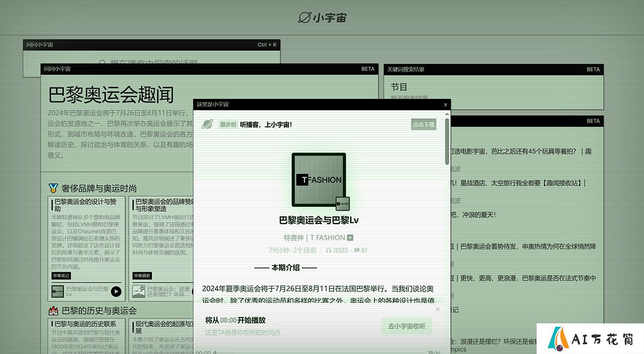Click the headphones listen-count icon

[x=328, y=250]
